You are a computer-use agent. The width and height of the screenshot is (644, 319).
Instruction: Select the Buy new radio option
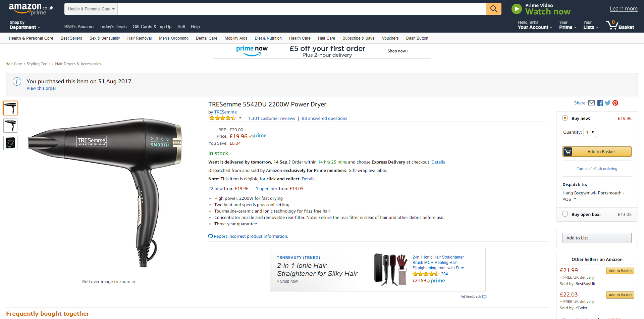coord(565,118)
